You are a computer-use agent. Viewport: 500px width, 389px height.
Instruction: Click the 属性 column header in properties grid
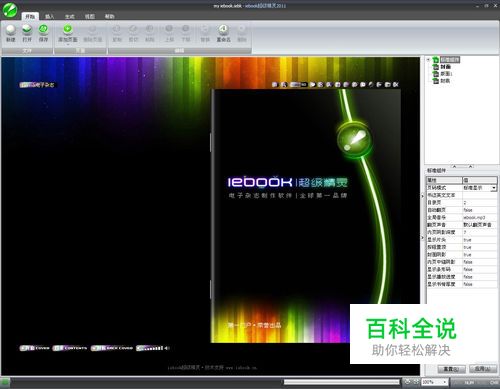[444, 180]
